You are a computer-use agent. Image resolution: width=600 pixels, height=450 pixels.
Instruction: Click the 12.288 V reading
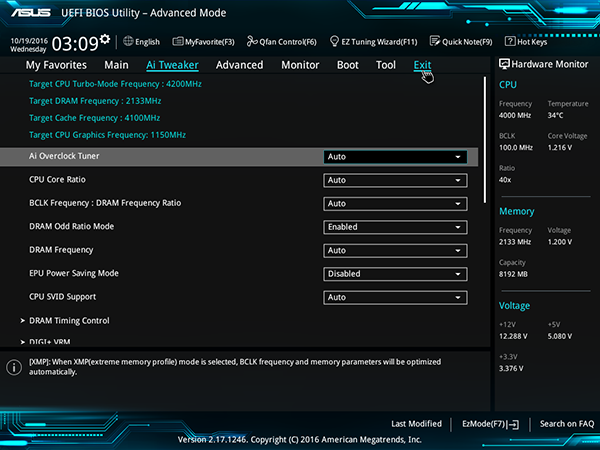(x=513, y=336)
